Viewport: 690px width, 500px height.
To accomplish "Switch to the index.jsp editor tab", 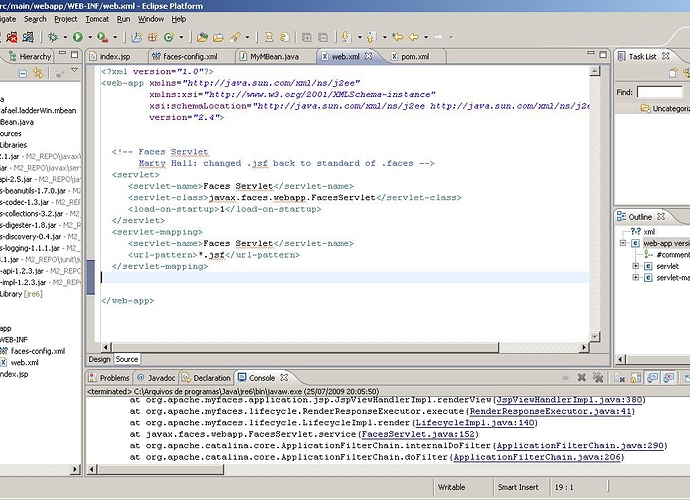I will 115,56.
